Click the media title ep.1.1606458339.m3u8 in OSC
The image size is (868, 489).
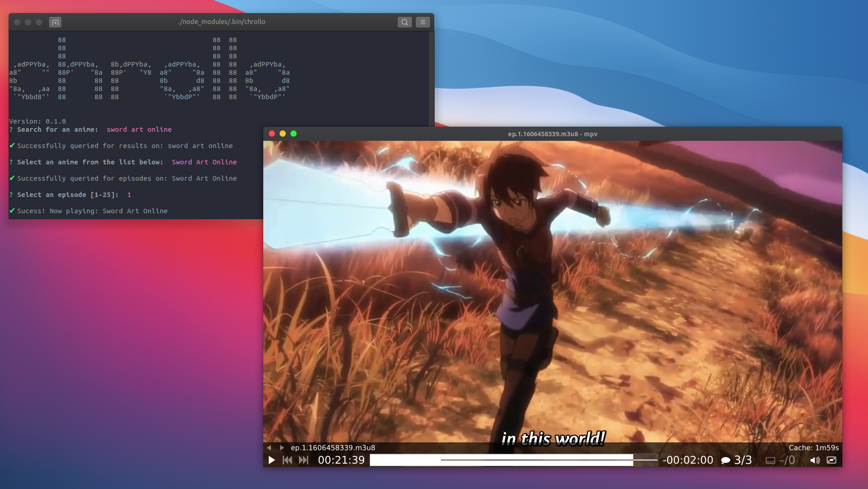coord(333,448)
